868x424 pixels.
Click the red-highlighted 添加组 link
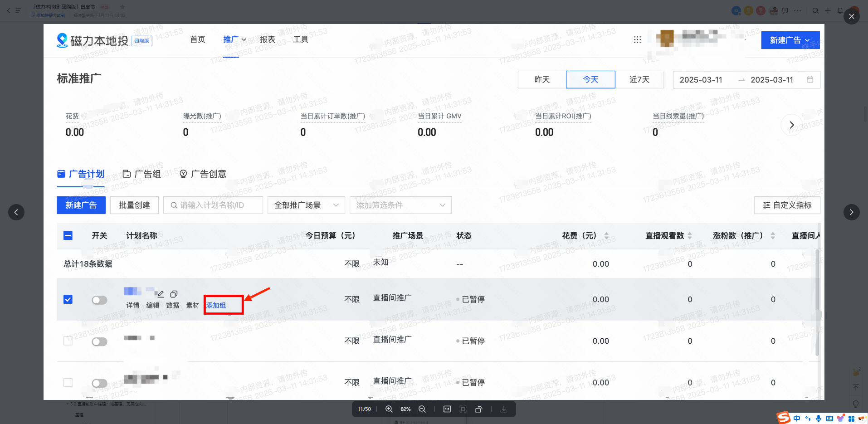(215, 305)
